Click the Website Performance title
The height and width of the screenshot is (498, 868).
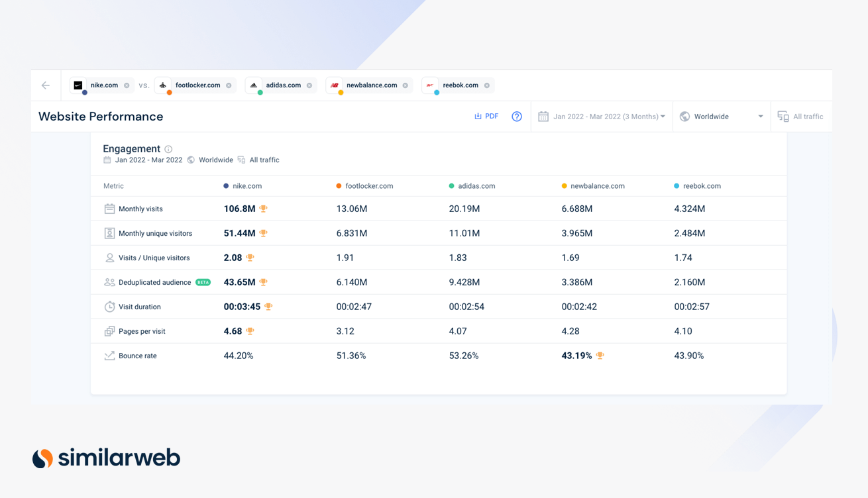coord(101,117)
